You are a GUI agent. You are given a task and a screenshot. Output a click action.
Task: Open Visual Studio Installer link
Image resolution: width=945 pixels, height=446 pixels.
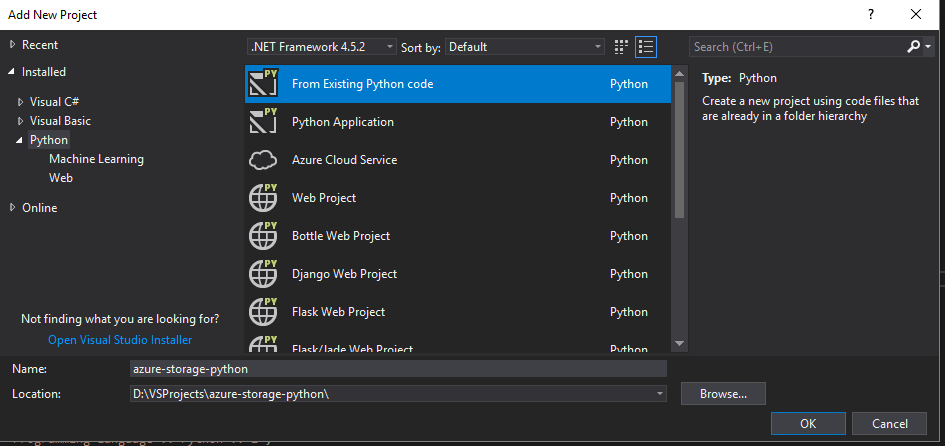click(x=120, y=340)
